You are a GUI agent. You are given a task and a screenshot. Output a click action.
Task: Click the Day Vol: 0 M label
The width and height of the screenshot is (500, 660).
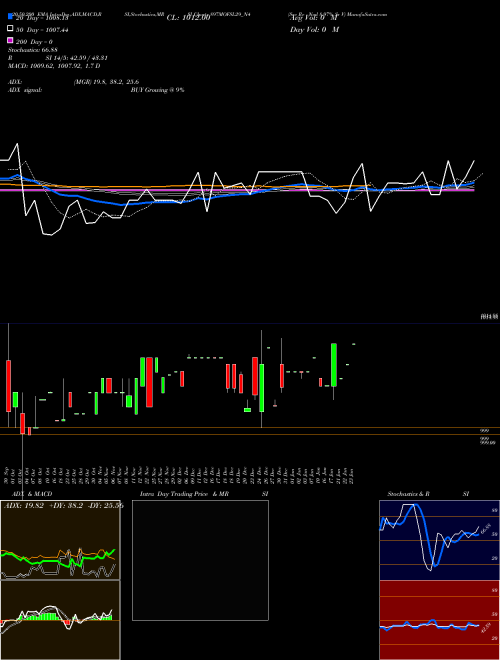click(x=314, y=29)
